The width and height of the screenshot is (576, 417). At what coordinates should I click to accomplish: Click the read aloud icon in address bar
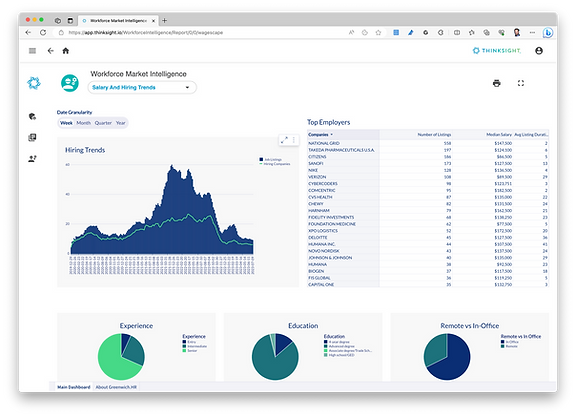pyautogui.click(x=351, y=32)
